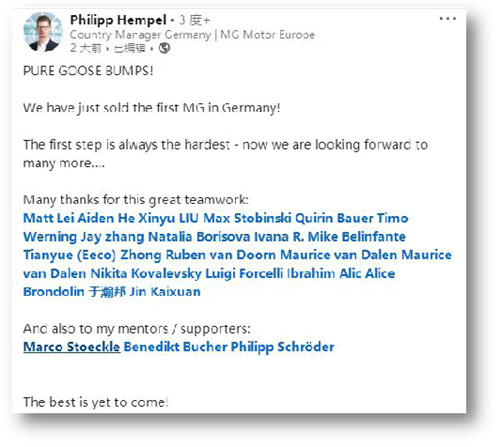This screenshot has height=447, width=500.
Task: Open Nikita Kovalevsky's profile link
Action: [x=146, y=274]
